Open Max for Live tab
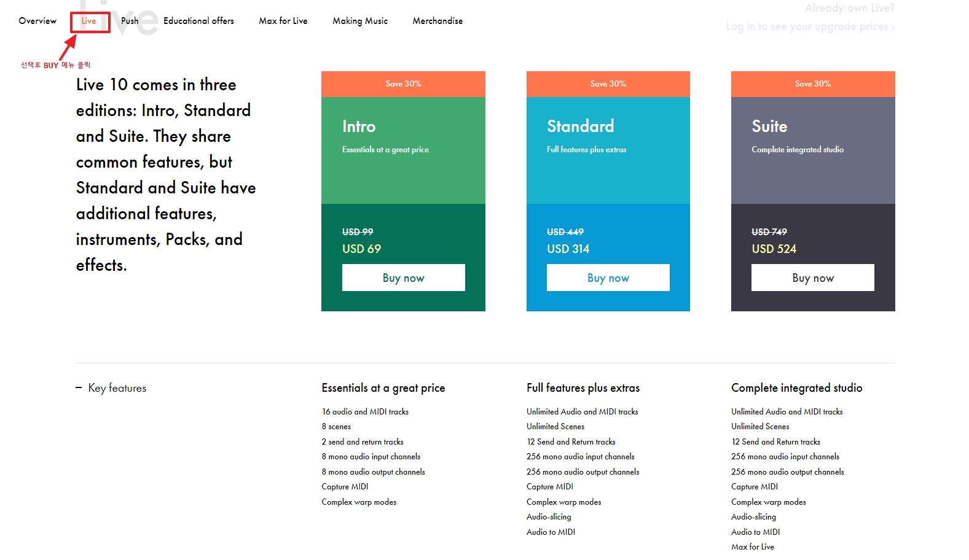The image size is (969, 560). coord(283,21)
